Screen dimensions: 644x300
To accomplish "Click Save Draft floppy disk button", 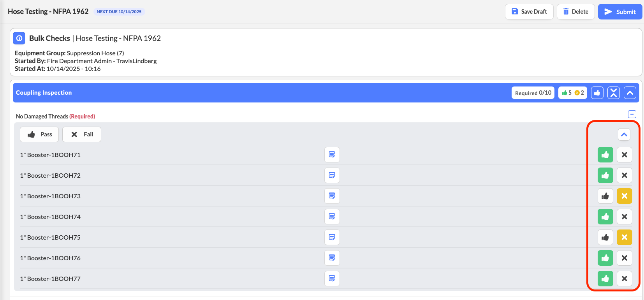I will click(x=529, y=12).
